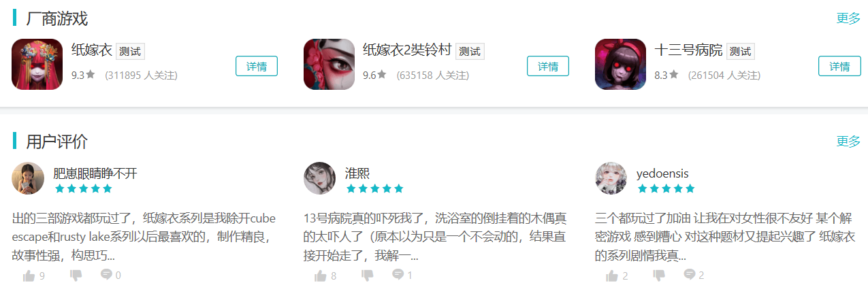The image size is (868, 283).
Task: Open comments on 淮熙's review
Action: click(x=398, y=275)
